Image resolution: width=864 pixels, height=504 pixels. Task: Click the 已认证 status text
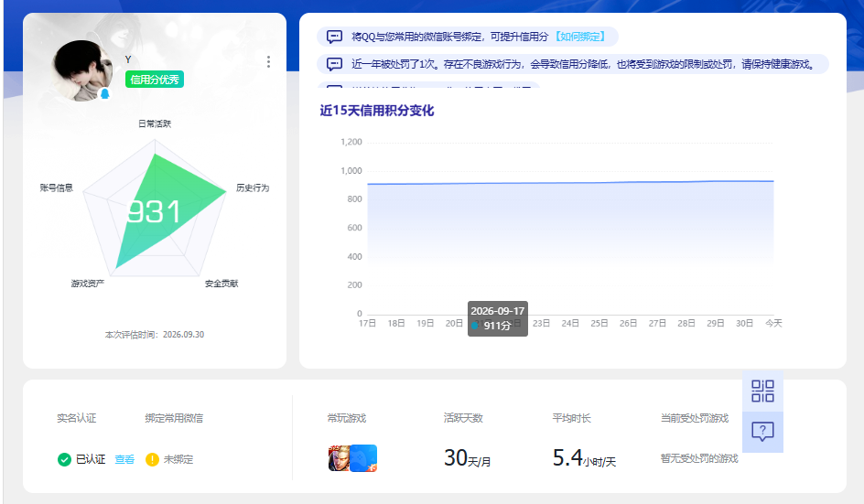(91, 459)
